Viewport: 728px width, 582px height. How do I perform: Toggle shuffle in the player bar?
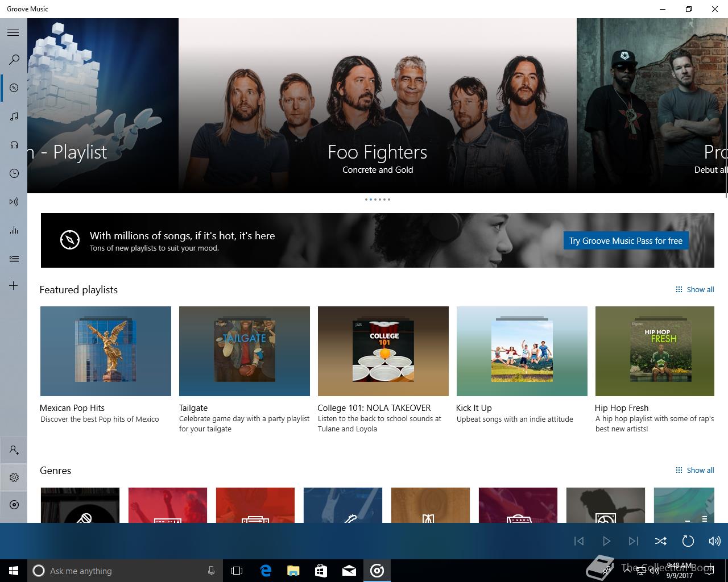click(x=660, y=541)
